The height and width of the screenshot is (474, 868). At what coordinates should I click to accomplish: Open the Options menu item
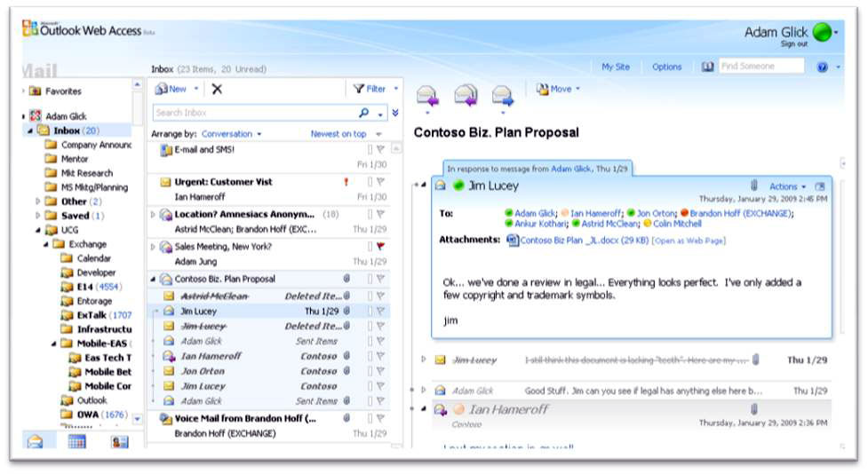point(666,67)
